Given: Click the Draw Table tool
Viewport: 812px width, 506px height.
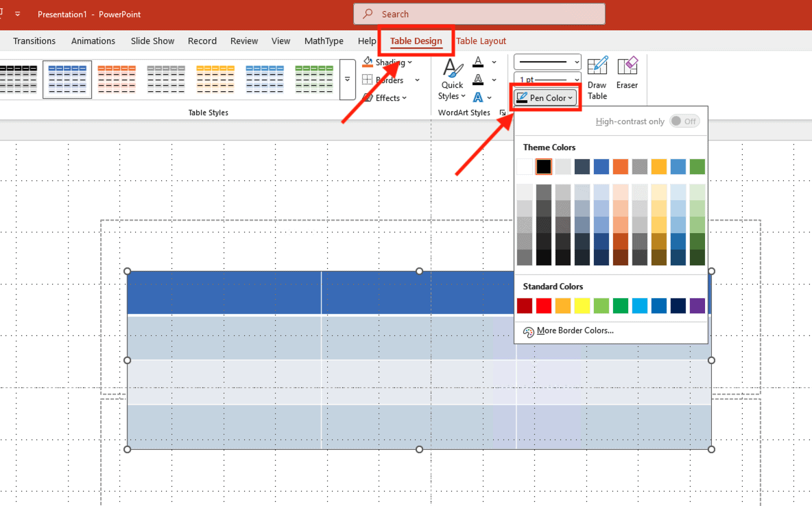Looking at the screenshot, I should tap(597, 77).
